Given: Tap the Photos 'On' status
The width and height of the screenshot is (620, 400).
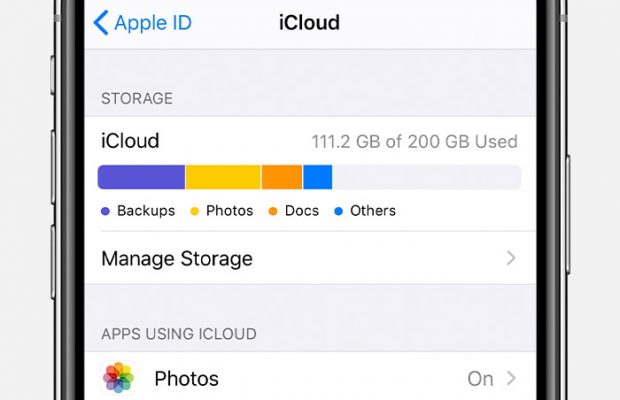Looking at the screenshot, I should point(480,378).
